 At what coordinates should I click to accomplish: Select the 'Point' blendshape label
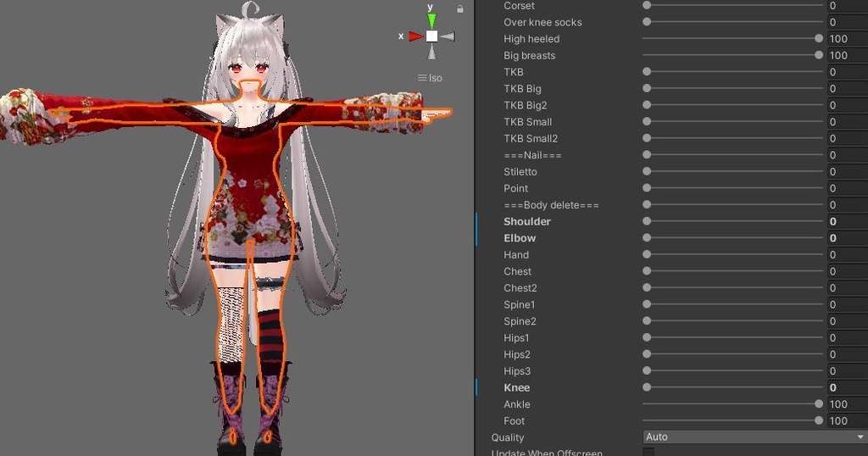(516, 188)
